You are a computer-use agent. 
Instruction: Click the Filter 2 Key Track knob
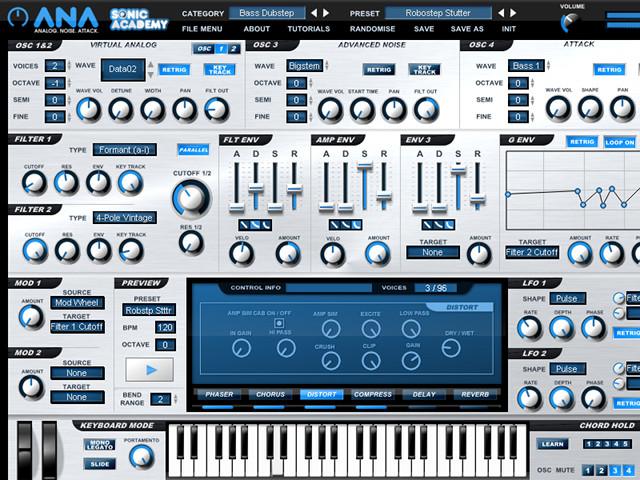pos(131,250)
